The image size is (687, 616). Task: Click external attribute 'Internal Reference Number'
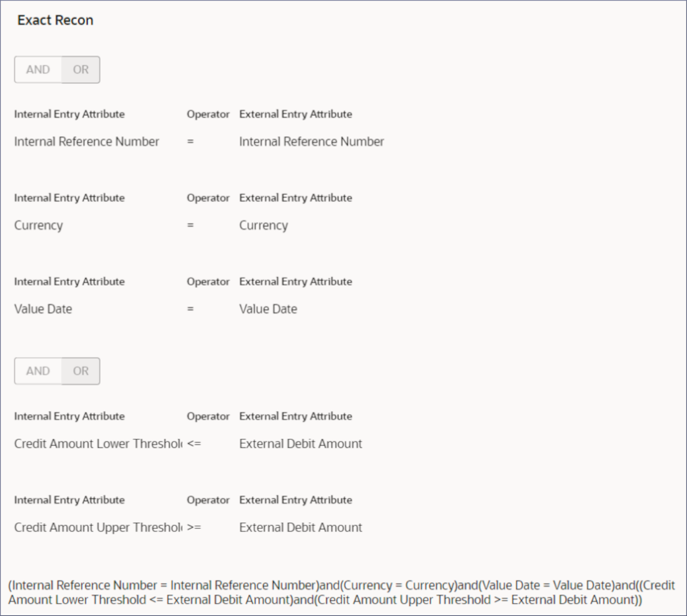pyautogui.click(x=312, y=142)
